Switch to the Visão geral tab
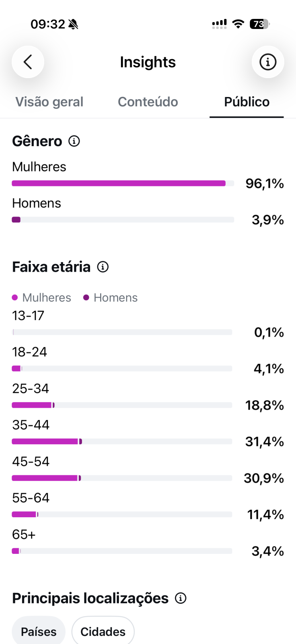296x644 pixels. tap(49, 102)
